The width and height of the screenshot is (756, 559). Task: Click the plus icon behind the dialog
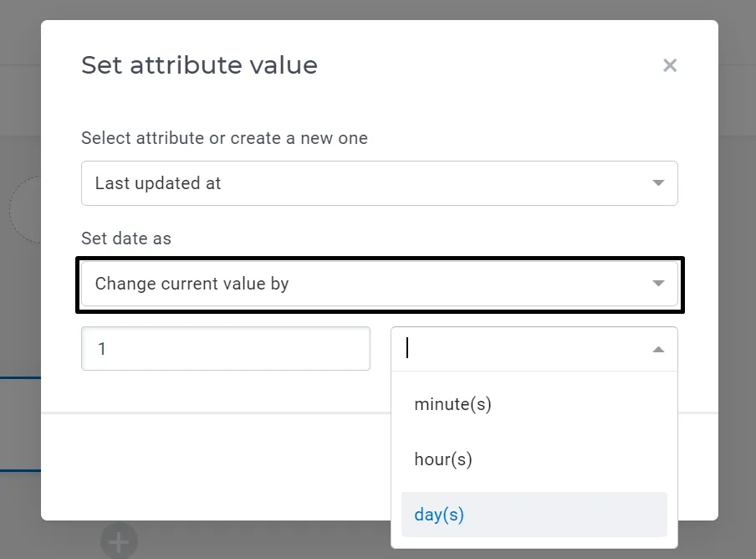119,542
